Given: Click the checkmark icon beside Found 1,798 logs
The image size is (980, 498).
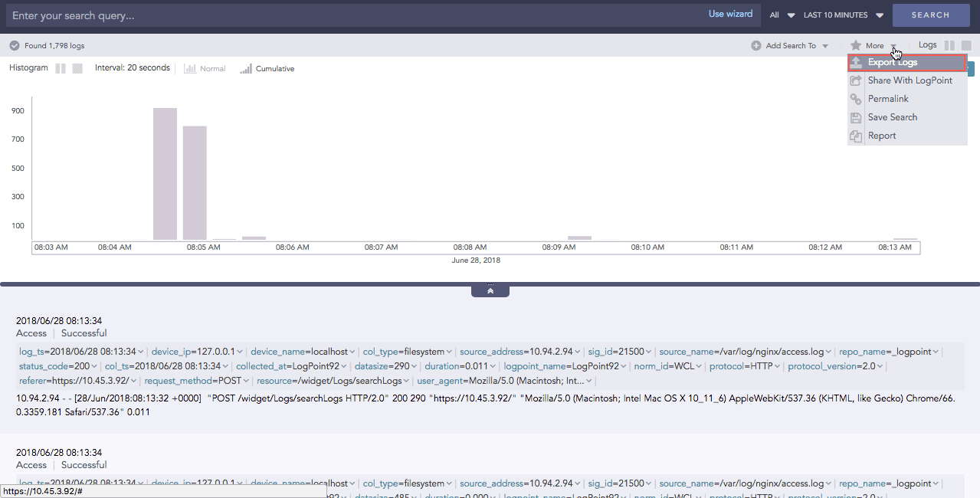Looking at the screenshot, I should coord(13,45).
